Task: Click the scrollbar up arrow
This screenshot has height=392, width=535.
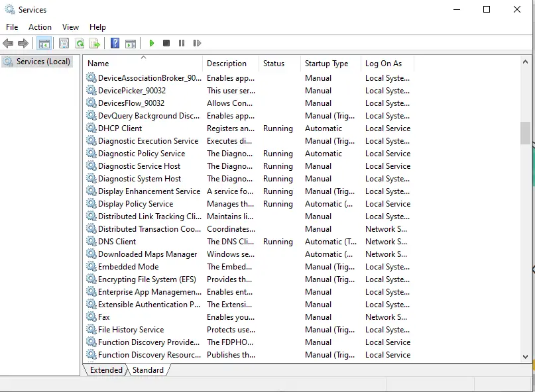Action: 526,62
